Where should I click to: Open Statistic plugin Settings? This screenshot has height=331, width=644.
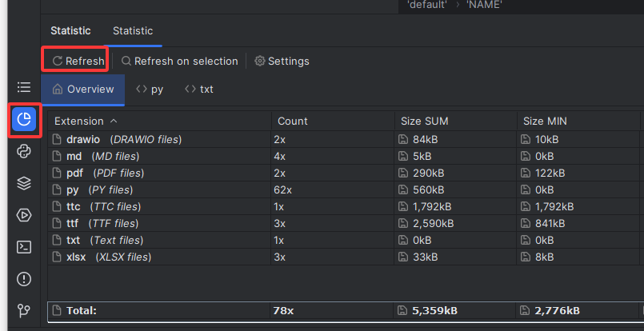click(x=282, y=61)
